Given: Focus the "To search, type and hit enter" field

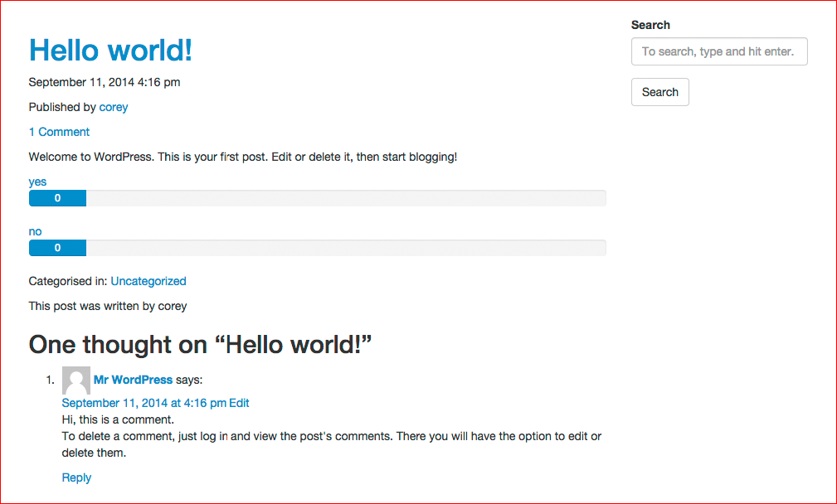Looking at the screenshot, I should (719, 51).
